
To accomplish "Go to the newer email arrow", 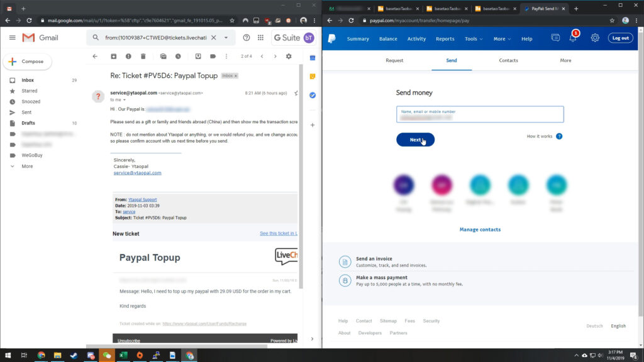I will [262, 56].
